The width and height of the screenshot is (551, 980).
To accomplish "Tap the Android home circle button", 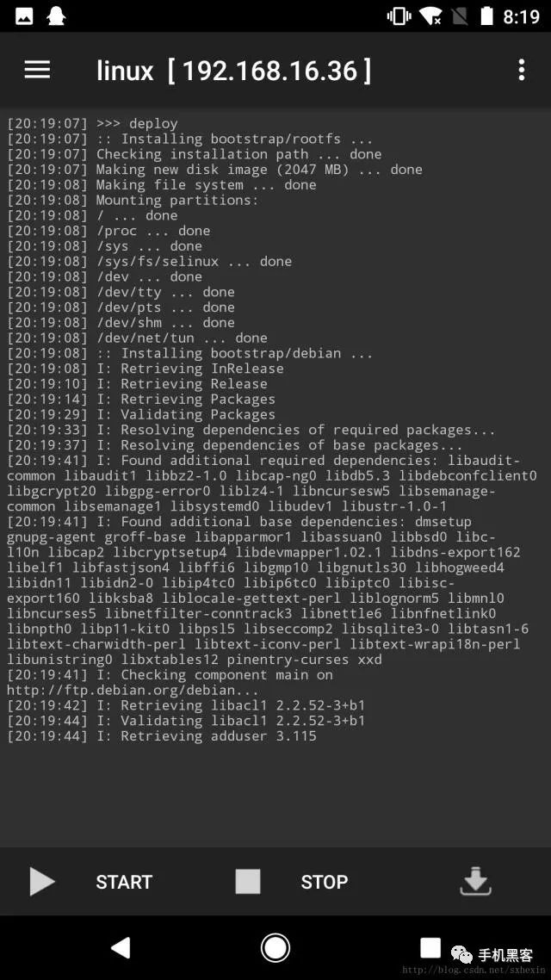I will 275,948.
